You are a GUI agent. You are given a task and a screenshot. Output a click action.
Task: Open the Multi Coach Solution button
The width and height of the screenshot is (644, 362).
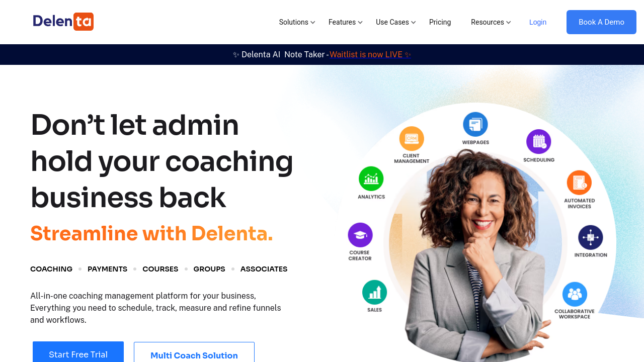[194, 353]
